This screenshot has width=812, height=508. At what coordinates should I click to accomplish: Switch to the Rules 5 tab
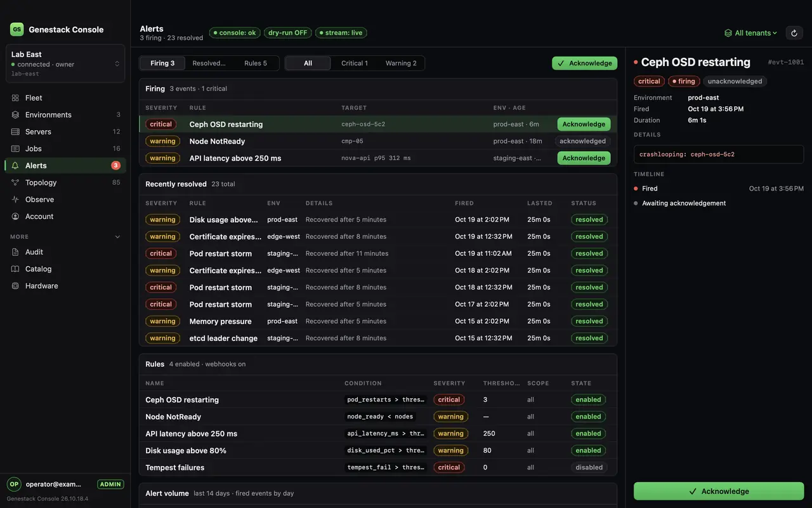click(256, 63)
